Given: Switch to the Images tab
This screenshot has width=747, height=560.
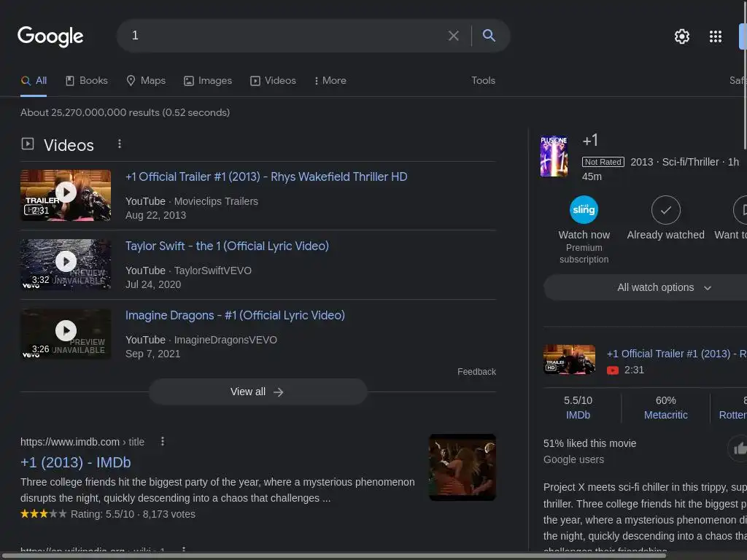Looking at the screenshot, I should (208, 80).
